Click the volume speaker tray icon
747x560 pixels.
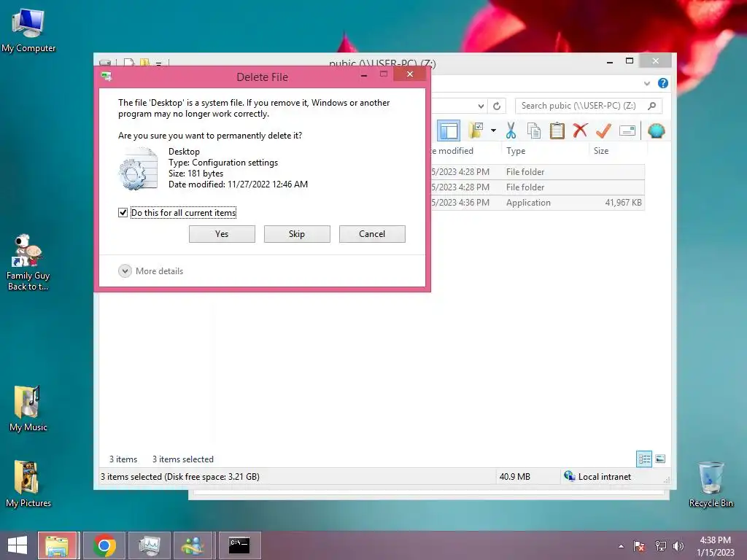678,546
